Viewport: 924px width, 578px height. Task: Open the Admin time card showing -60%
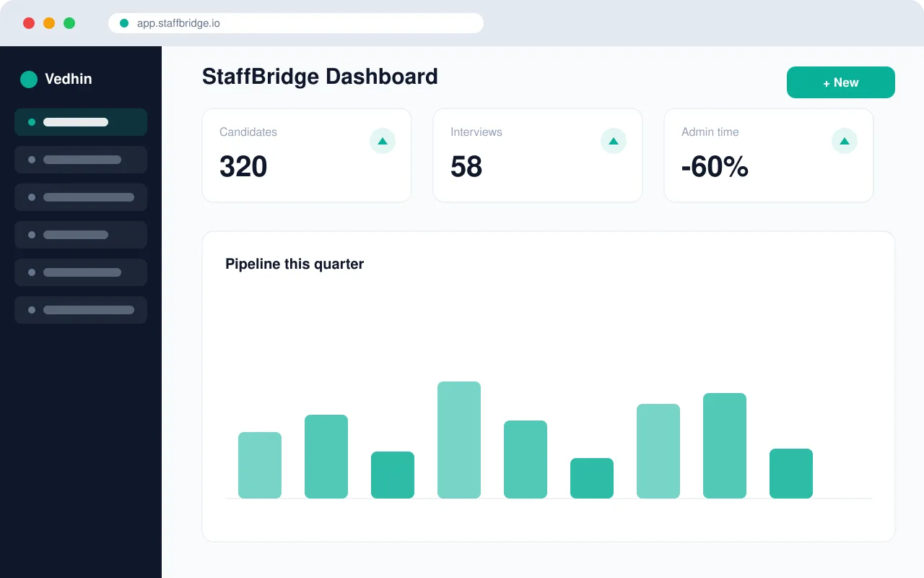click(x=769, y=155)
